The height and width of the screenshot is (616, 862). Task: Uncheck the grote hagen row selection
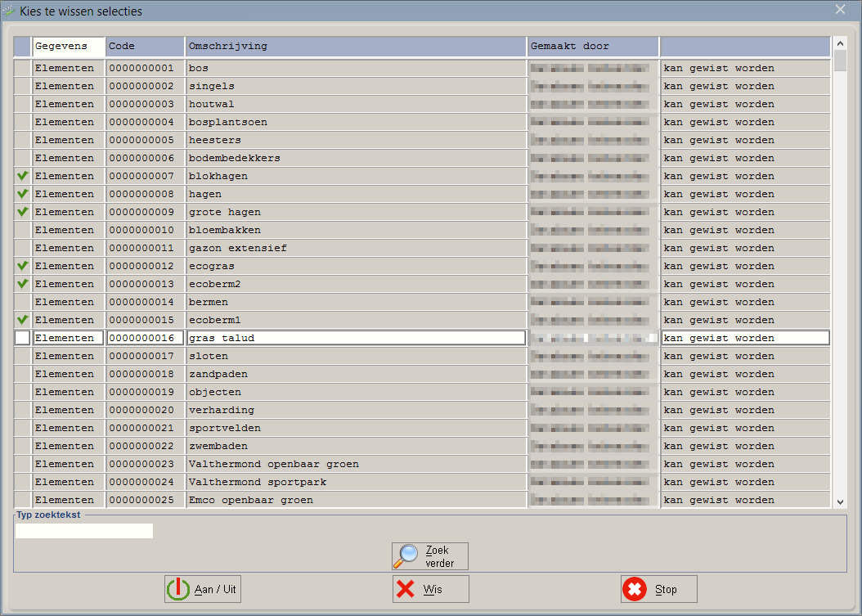pyautogui.click(x=22, y=212)
